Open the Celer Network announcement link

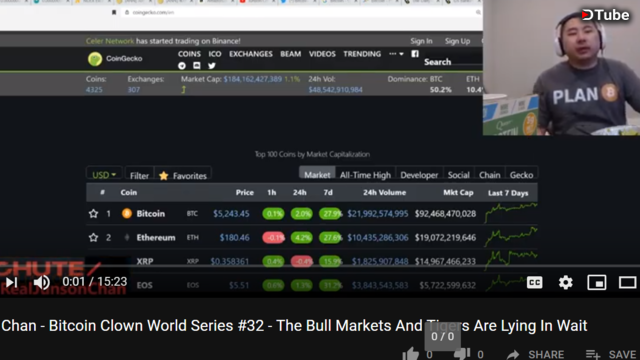(x=110, y=41)
